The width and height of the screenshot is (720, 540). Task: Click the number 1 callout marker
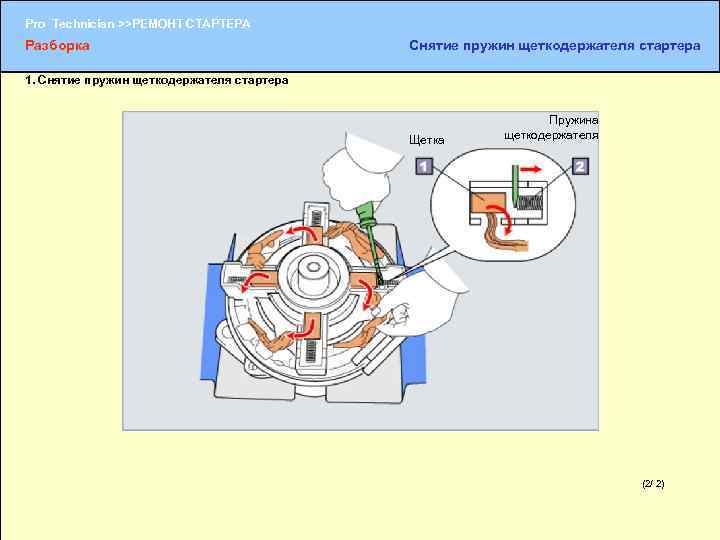pos(424,166)
